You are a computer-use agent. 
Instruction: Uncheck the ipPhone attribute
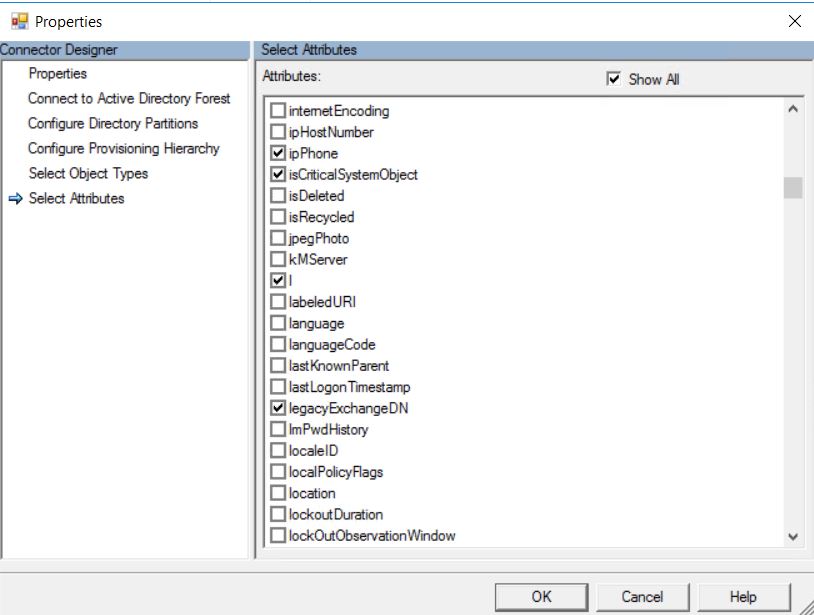tap(278, 154)
